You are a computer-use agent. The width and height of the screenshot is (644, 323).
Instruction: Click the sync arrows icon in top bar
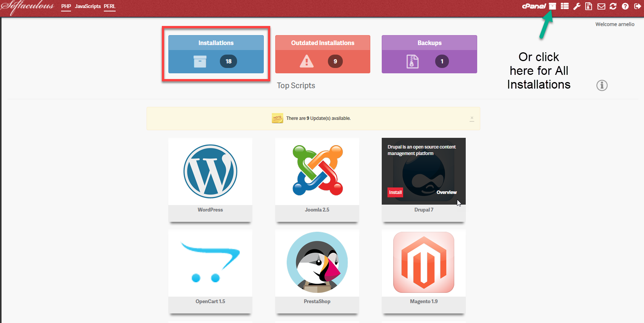click(613, 6)
